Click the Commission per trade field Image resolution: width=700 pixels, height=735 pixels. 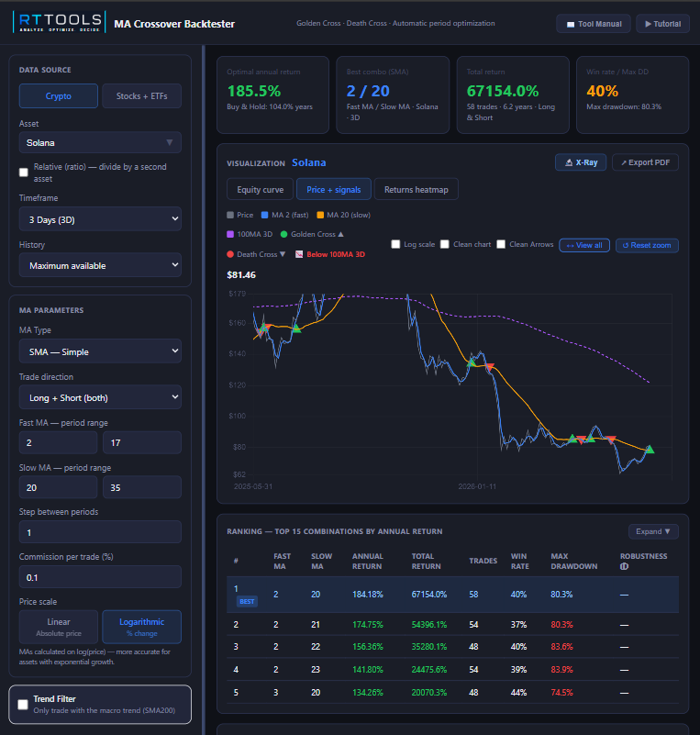pyautogui.click(x=100, y=577)
